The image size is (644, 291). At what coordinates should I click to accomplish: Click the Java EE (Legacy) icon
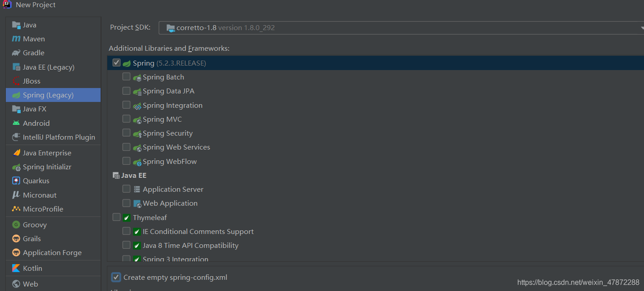16,67
